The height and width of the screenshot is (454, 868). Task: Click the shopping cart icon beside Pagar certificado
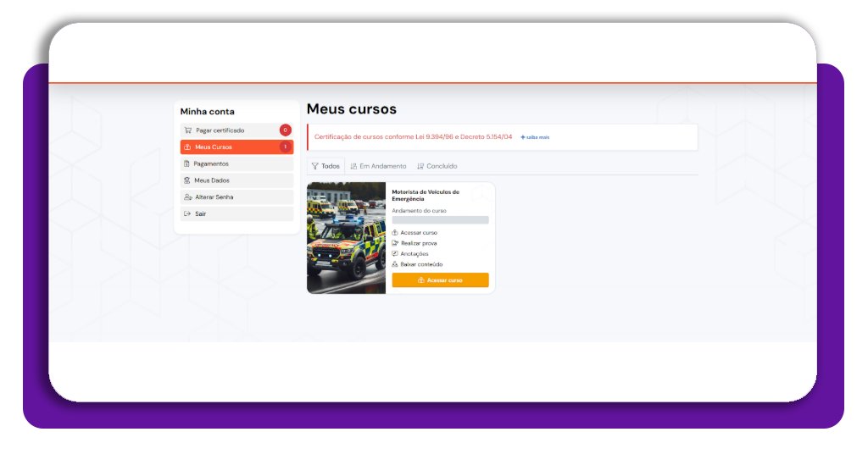pyautogui.click(x=187, y=130)
